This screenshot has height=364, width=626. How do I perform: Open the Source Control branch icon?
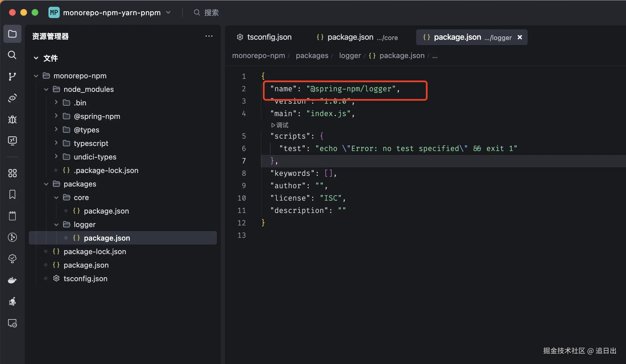[x=12, y=76]
